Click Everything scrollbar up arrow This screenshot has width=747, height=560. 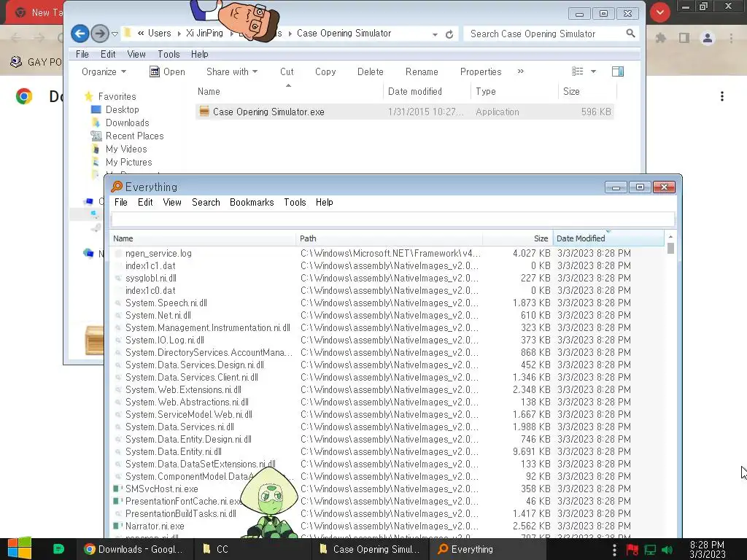coord(670,237)
